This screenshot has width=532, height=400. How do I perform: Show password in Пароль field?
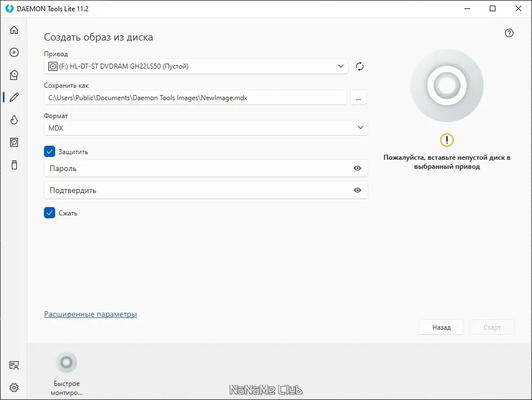(x=357, y=168)
